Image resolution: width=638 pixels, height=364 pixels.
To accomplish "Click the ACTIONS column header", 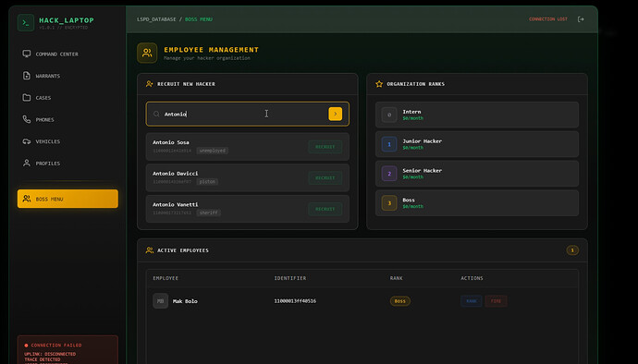I will click(472, 278).
